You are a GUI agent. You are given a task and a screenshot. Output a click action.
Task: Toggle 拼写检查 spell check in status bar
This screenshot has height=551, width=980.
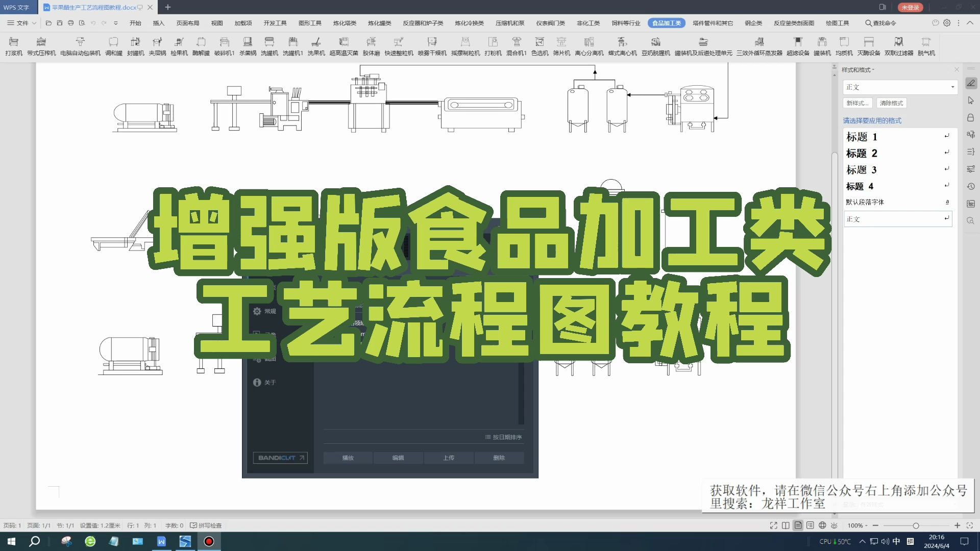click(x=206, y=525)
